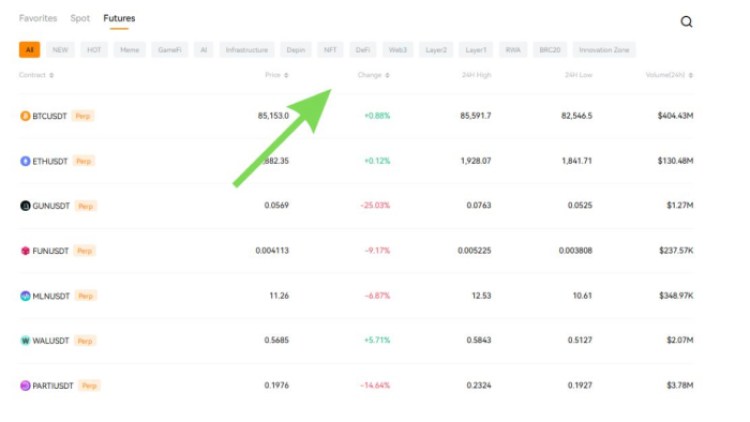Filter contracts by Web3
750x422 pixels.
tap(398, 50)
